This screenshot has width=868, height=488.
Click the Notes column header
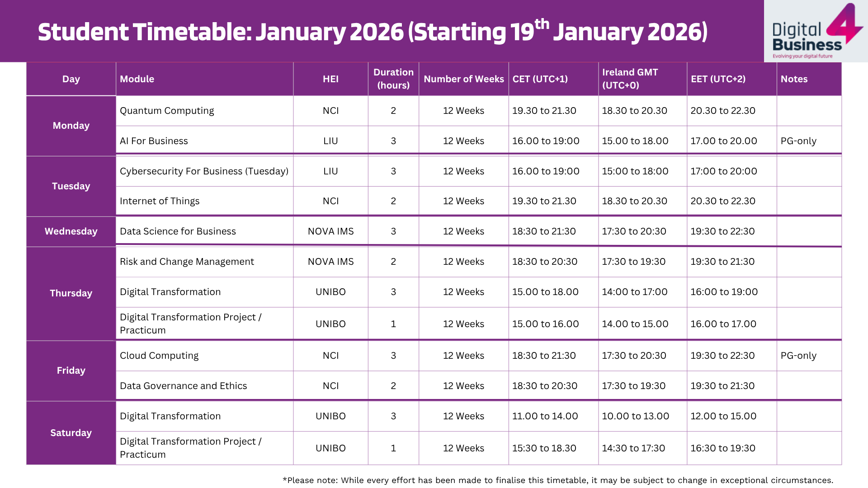click(x=794, y=79)
